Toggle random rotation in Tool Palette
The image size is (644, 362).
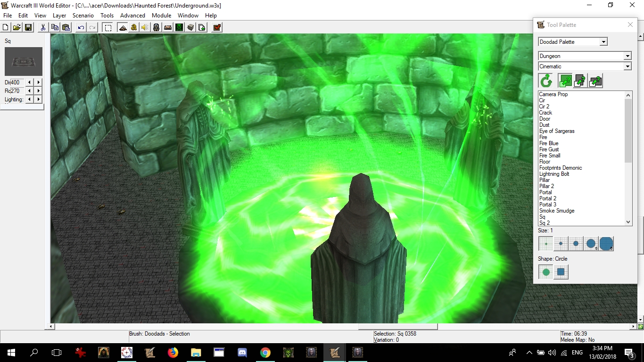tap(546, 81)
